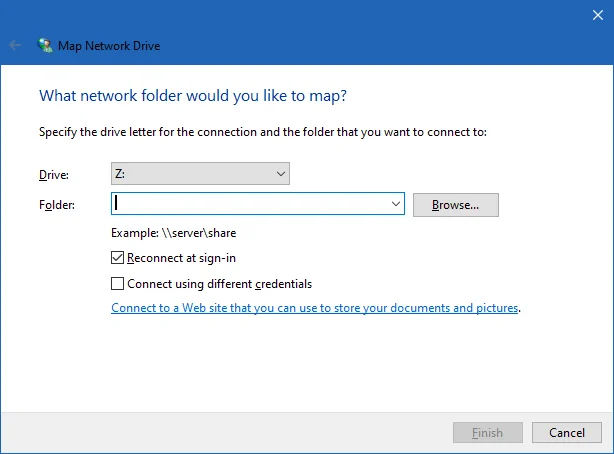Uncheck the Reconnect at sign-in checkbox
The height and width of the screenshot is (454, 614).
click(118, 258)
